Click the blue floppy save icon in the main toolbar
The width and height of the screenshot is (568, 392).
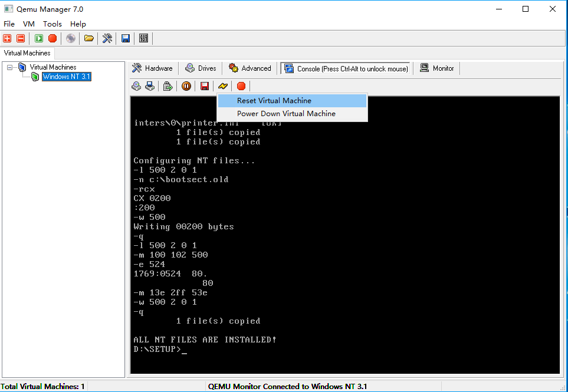coord(126,38)
